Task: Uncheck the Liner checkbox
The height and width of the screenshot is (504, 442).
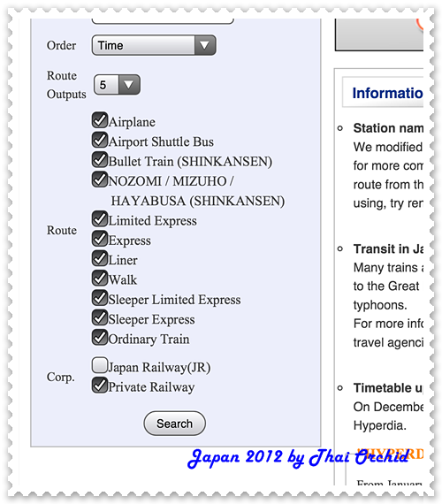Action: coord(100,258)
